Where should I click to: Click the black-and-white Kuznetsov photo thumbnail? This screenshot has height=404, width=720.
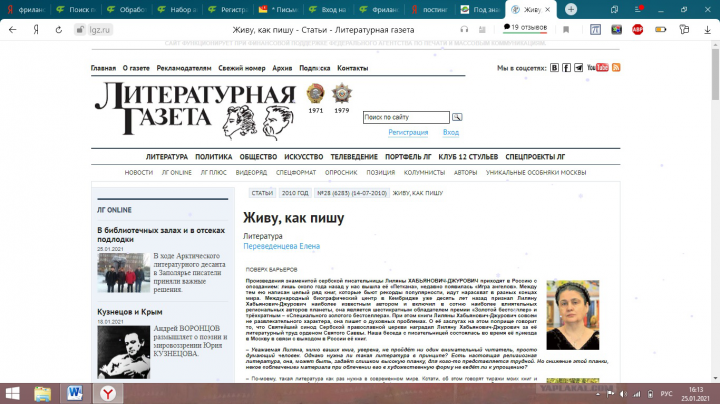(x=124, y=352)
